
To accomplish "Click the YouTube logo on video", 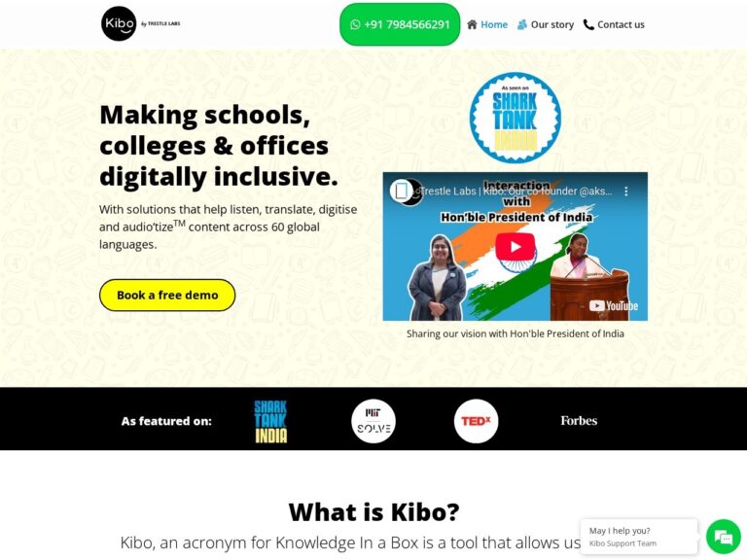I will coord(614,305).
